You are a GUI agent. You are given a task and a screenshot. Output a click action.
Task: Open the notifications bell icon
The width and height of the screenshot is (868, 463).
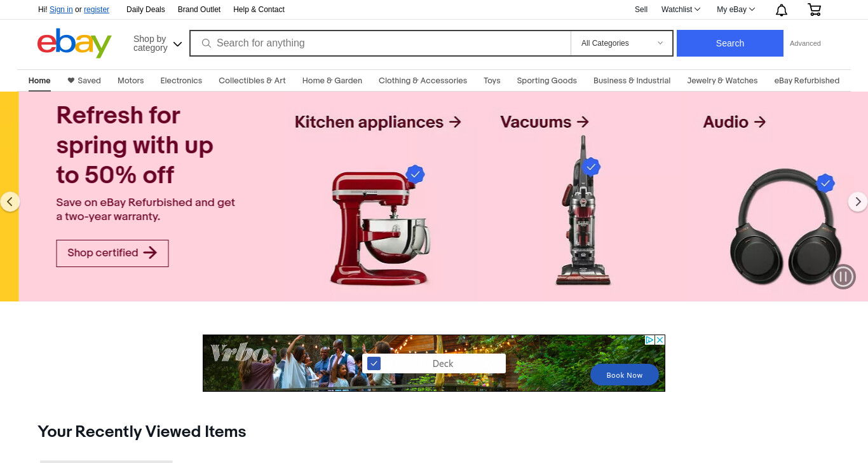point(782,10)
